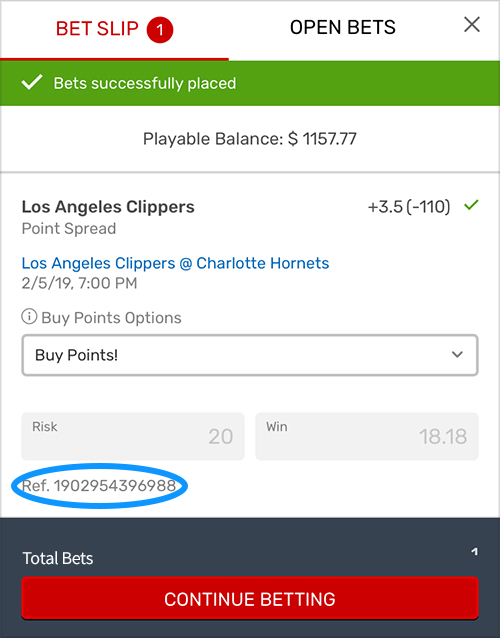Expand the Buy Points dropdown chevron
Image resolution: width=500 pixels, height=638 pixels.
pos(457,354)
